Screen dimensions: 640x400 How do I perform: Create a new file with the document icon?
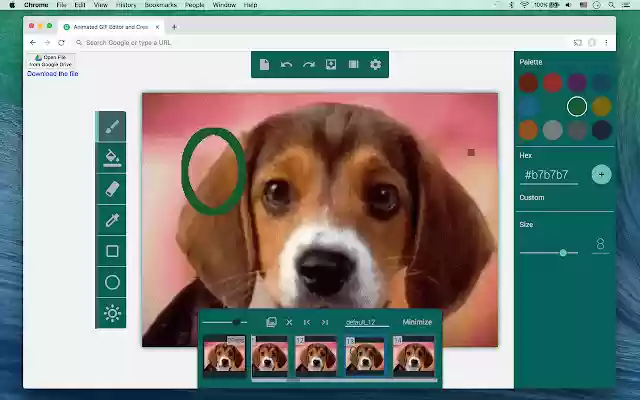pos(264,64)
